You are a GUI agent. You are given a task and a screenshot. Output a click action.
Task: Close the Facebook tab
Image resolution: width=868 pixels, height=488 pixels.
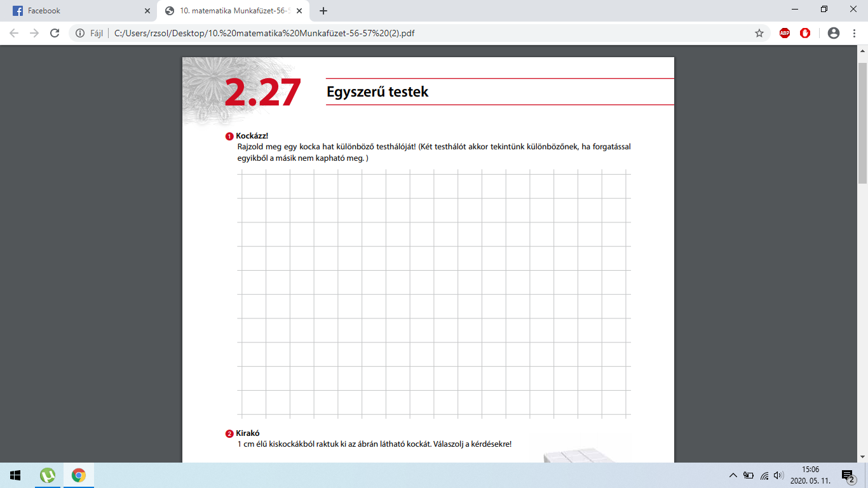tap(147, 11)
